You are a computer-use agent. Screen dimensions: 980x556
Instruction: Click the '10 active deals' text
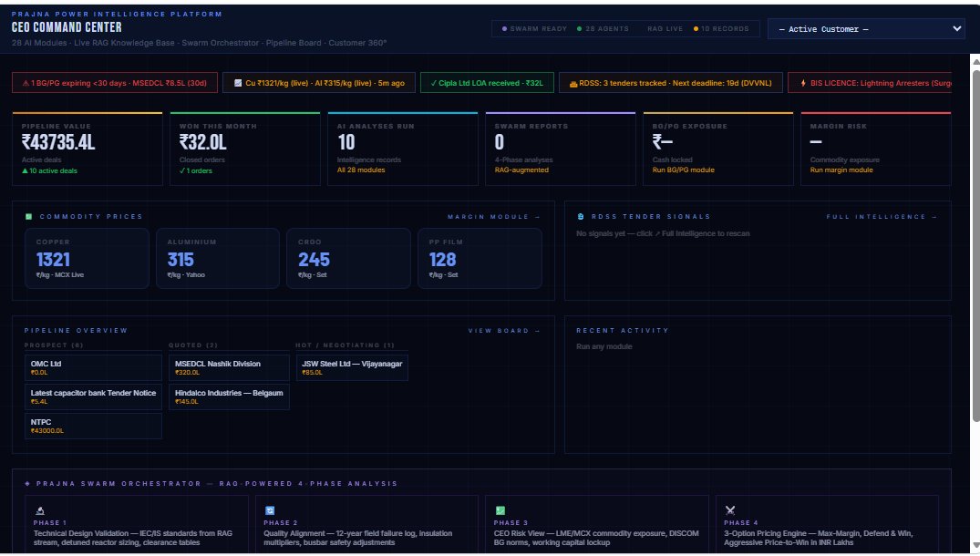point(49,170)
